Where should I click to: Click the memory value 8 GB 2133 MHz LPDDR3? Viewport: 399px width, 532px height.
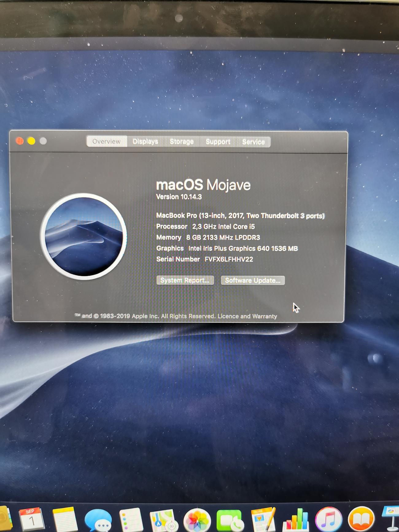click(223, 237)
